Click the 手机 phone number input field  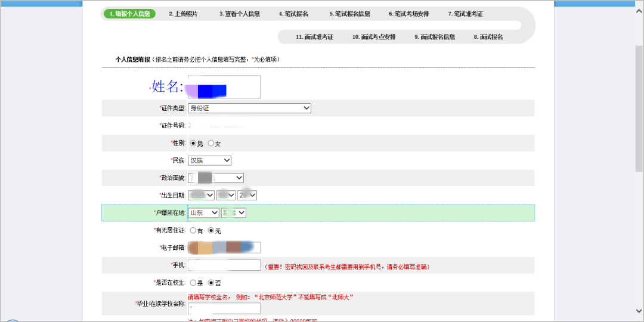[x=224, y=265]
